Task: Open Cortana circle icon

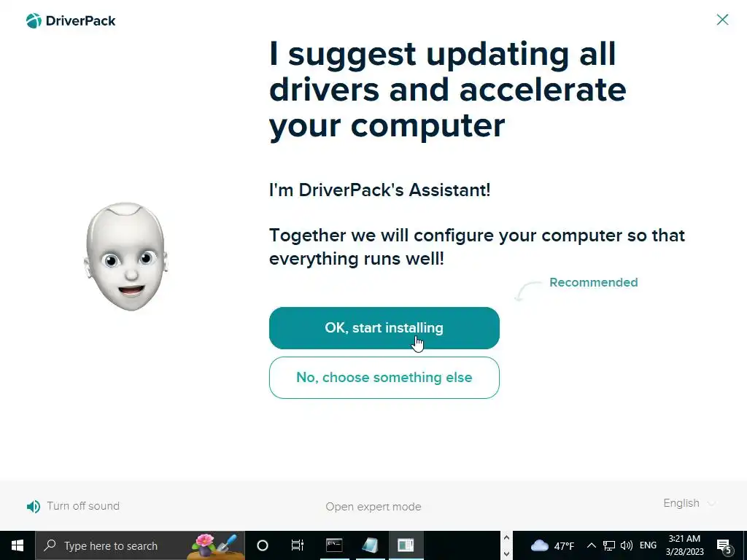Action: pyautogui.click(x=263, y=545)
